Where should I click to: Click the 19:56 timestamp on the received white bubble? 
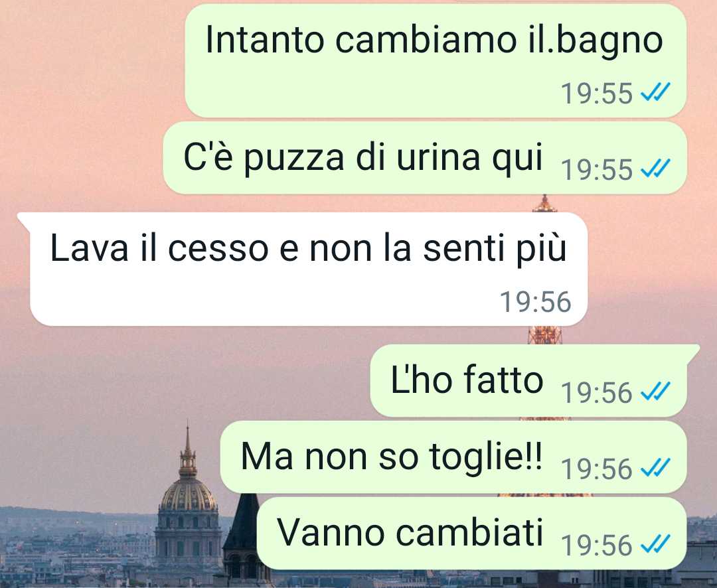[x=536, y=302]
